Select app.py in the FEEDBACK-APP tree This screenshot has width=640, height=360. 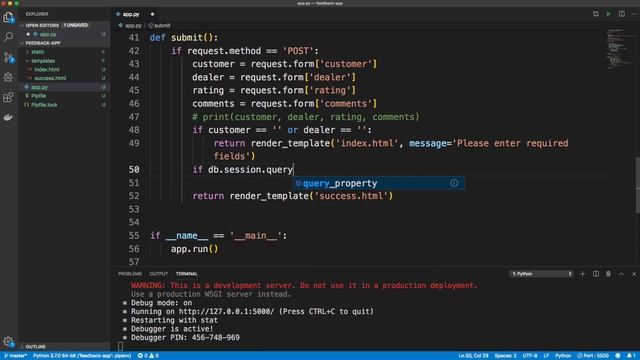pos(39,87)
